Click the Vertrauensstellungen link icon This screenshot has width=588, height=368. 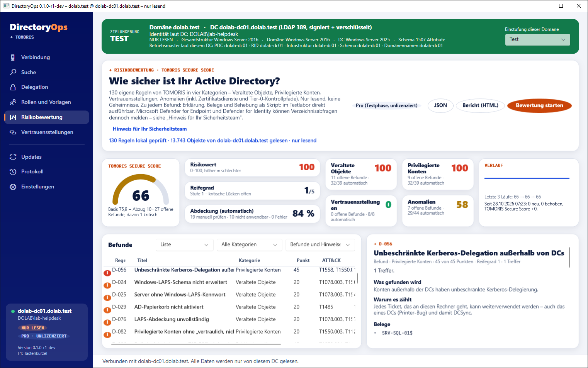pyautogui.click(x=13, y=132)
